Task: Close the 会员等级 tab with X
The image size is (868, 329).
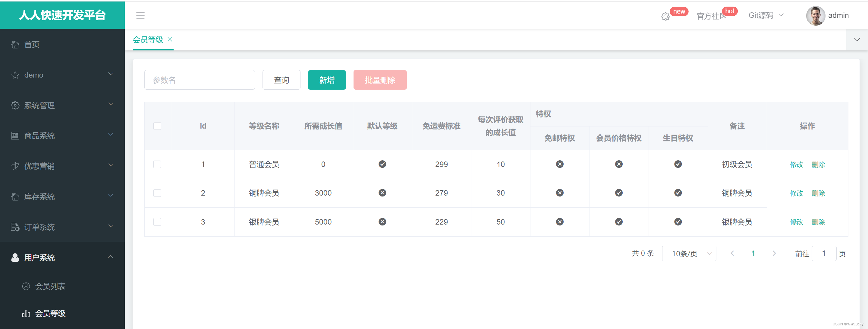Action: click(170, 40)
